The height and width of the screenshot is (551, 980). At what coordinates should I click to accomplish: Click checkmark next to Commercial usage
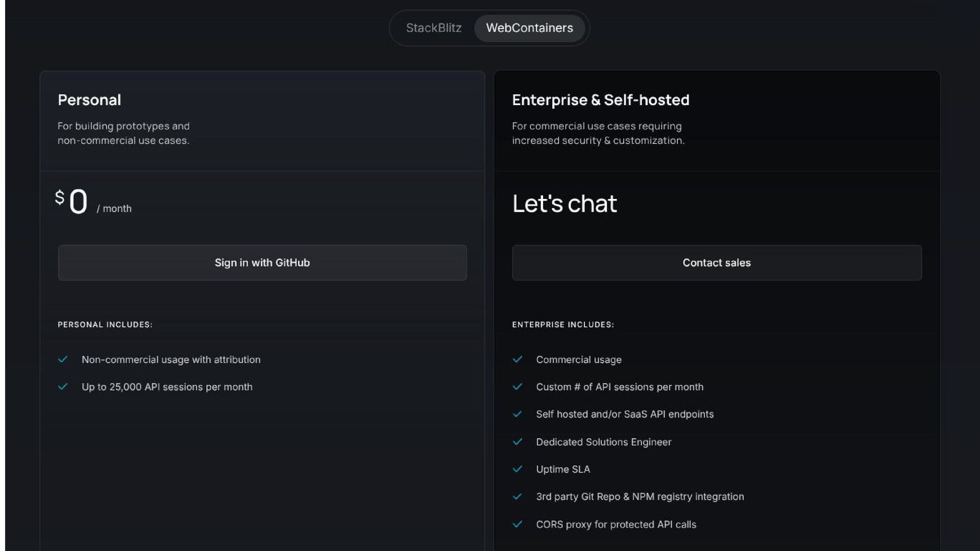(x=517, y=360)
